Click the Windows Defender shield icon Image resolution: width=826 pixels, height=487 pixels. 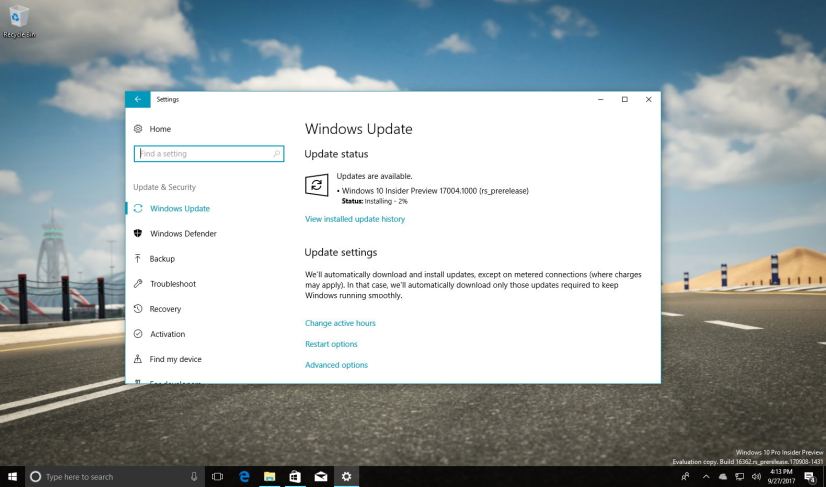tap(138, 233)
